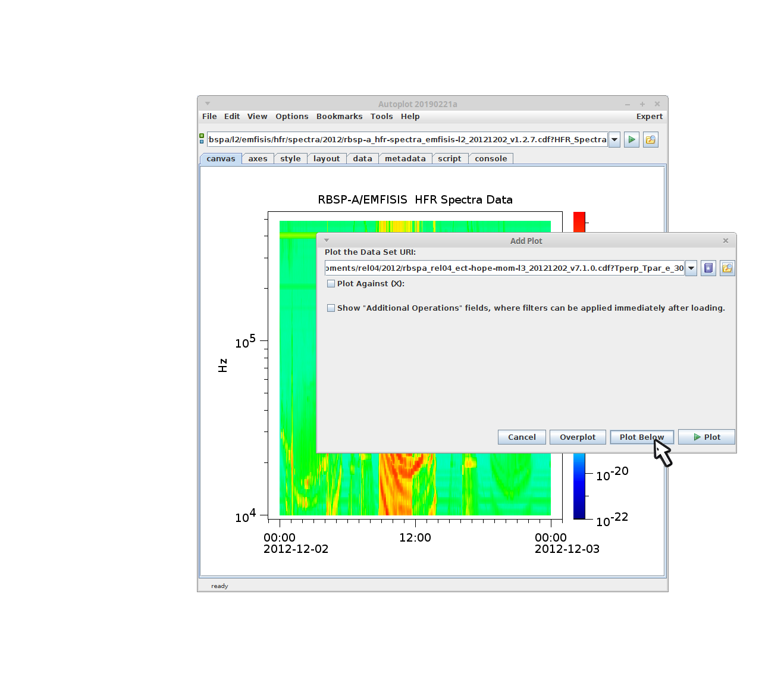This screenshot has width=784, height=688.
Task: Click the Cancel button in Add Plot
Action: pos(522,437)
